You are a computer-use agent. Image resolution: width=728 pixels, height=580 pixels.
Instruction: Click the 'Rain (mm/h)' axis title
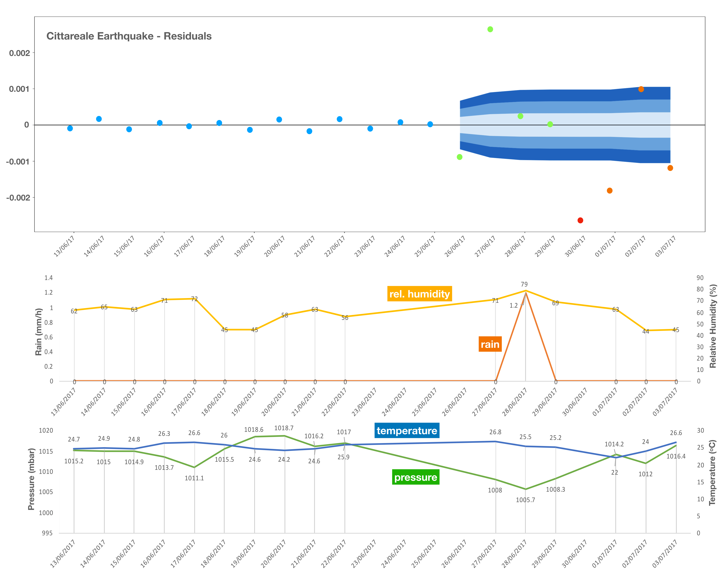39,332
